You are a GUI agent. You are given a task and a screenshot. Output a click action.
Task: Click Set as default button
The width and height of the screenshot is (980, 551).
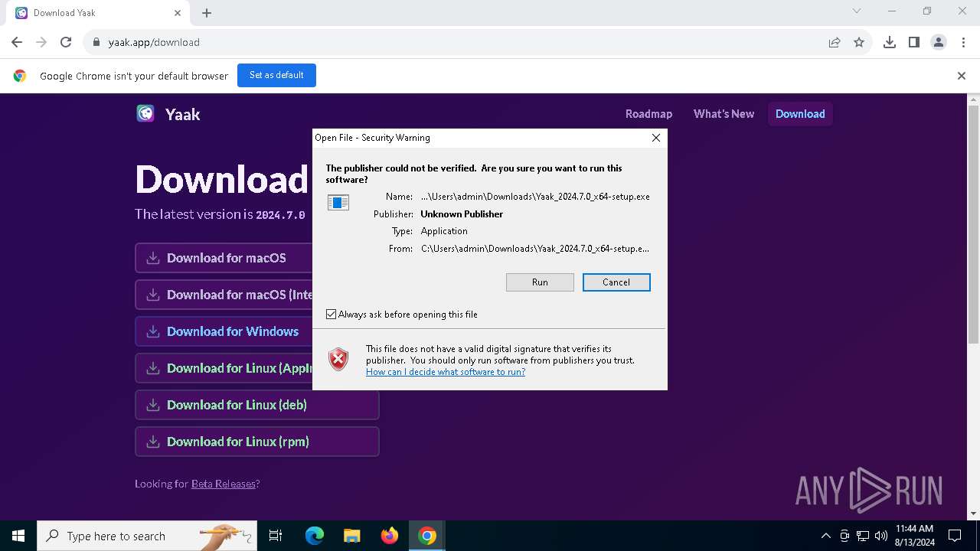(x=276, y=75)
